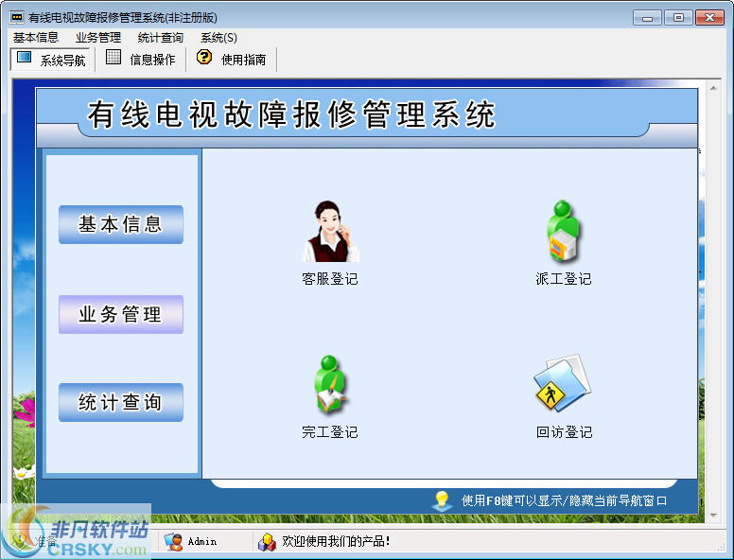Open the 使用指南 help guide
The height and width of the screenshot is (560, 734).
click(x=232, y=60)
